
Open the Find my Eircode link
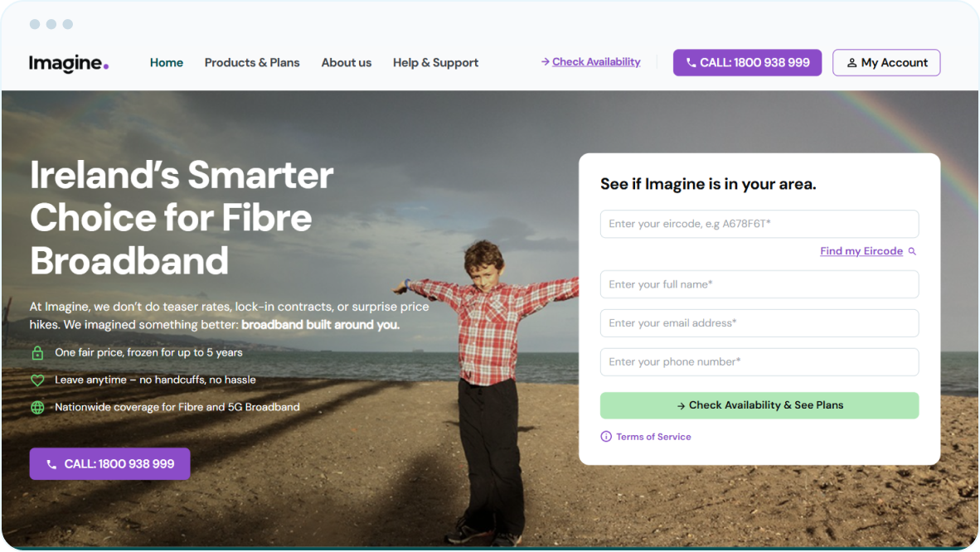(861, 250)
